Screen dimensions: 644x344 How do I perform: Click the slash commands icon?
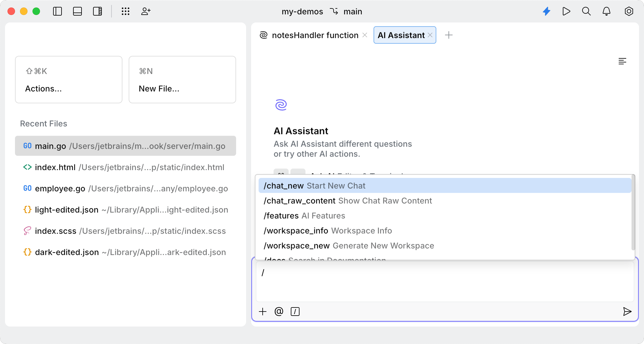click(x=295, y=312)
